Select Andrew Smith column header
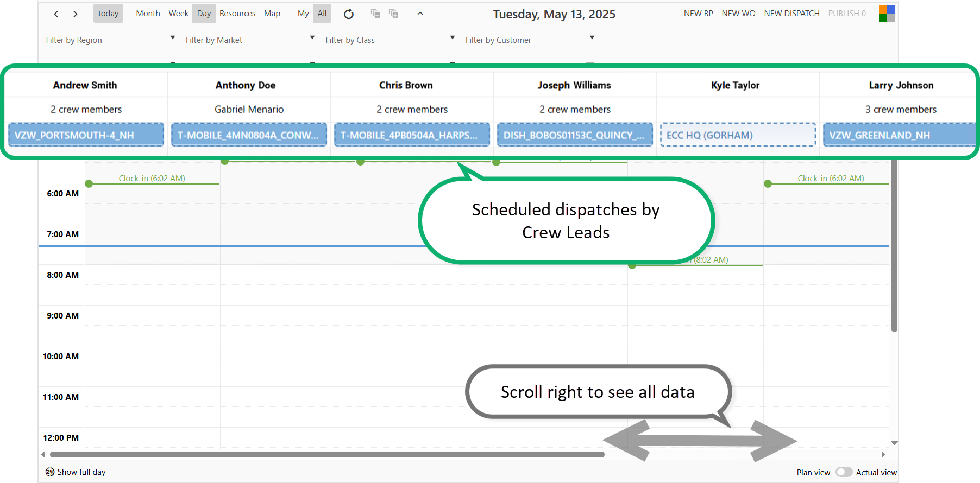 click(85, 85)
